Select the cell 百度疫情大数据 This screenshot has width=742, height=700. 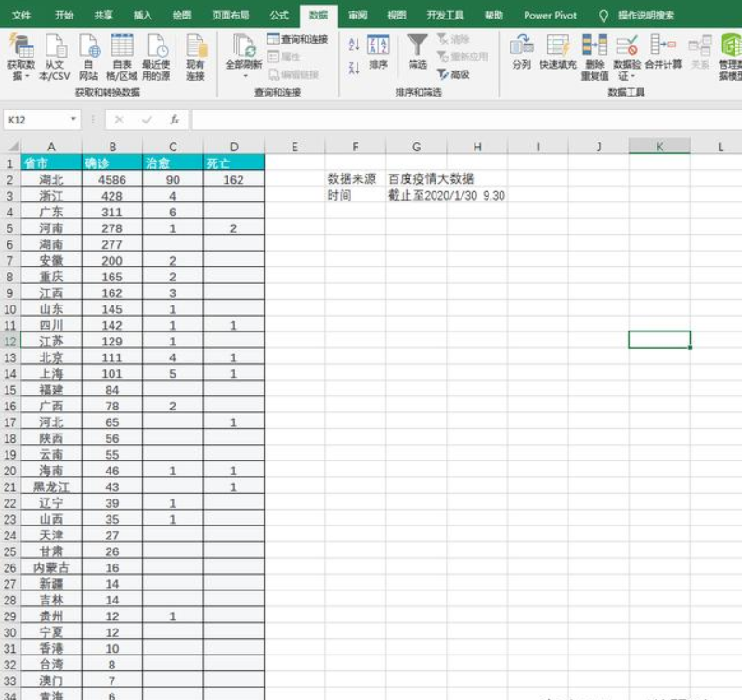click(x=416, y=179)
